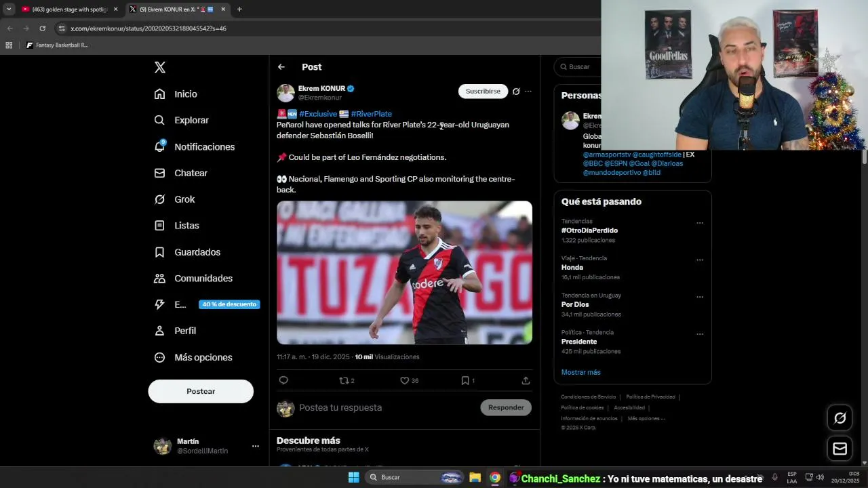Click the reply comment icon under post
Viewport: 868px width, 488px height.
click(283, 380)
